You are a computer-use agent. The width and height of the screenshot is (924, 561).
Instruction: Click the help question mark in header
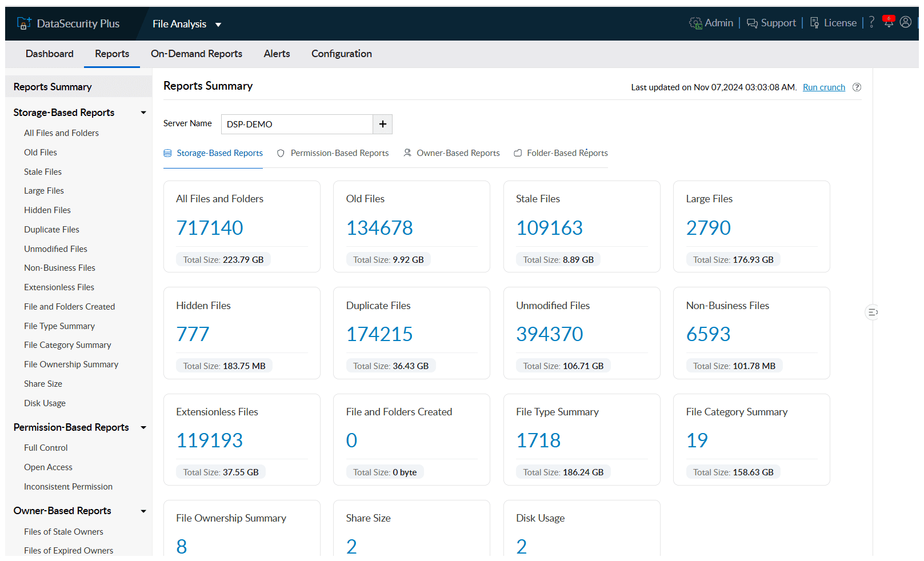click(871, 22)
